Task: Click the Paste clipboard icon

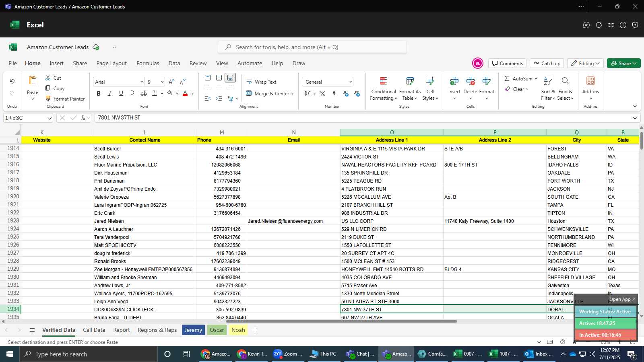Action: [33, 80]
